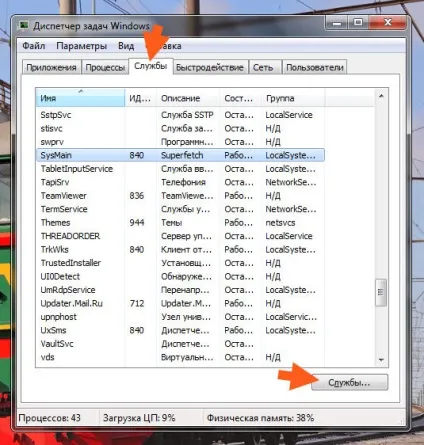The height and width of the screenshot is (445, 424).
Task: Select the SysMain service row
Action: click(180, 155)
